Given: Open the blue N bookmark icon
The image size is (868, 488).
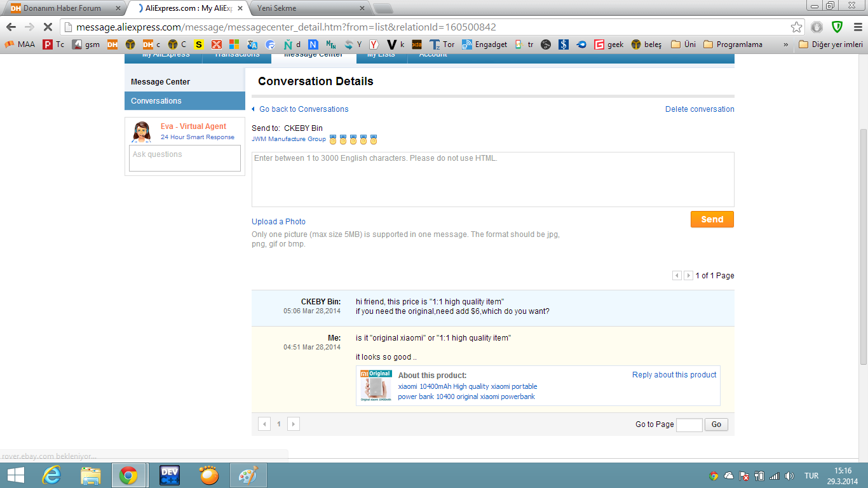Looking at the screenshot, I should (x=313, y=44).
